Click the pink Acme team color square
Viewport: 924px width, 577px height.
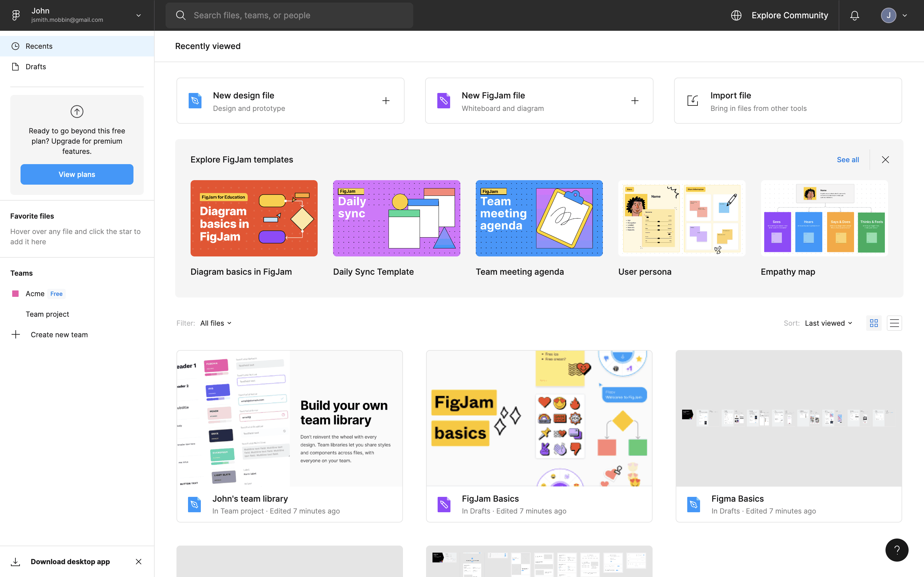click(15, 293)
